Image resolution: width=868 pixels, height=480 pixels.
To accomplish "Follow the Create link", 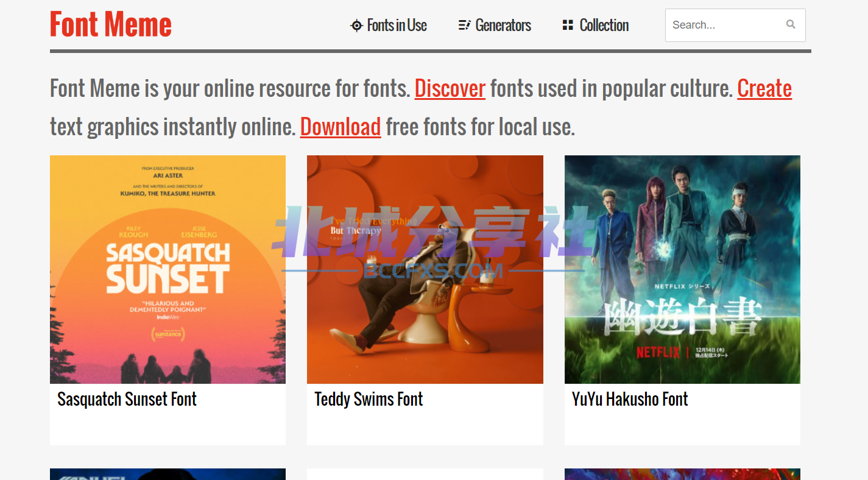I will click(764, 89).
